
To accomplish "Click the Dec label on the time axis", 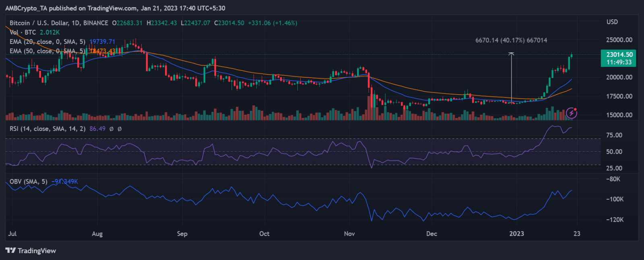I will tap(431, 234).
